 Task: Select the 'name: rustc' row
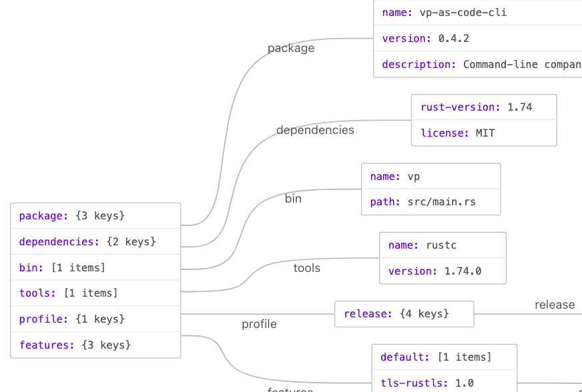tap(443, 245)
